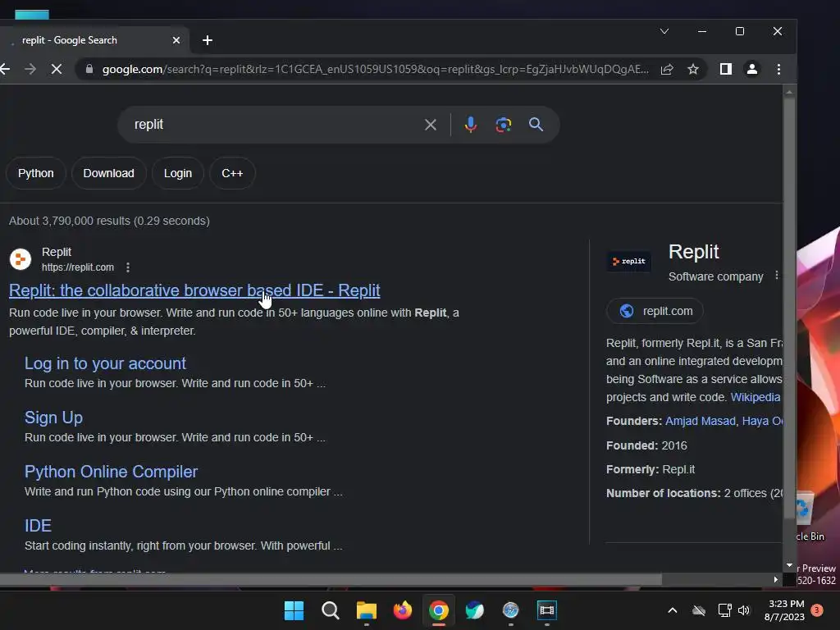The height and width of the screenshot is (630, 840).
Task: Clear the Google search box
Action: pos(430,125)
